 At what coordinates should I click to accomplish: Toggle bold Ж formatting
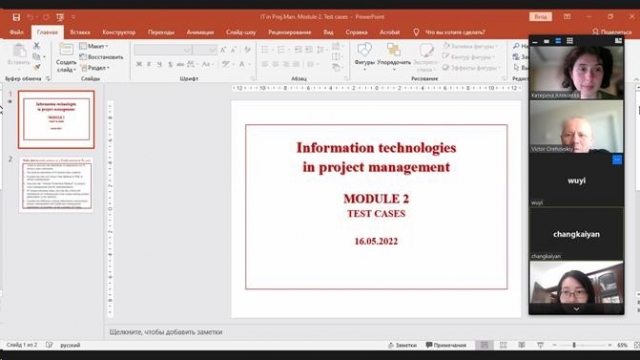pyautogui.click(x=139, y=64)
